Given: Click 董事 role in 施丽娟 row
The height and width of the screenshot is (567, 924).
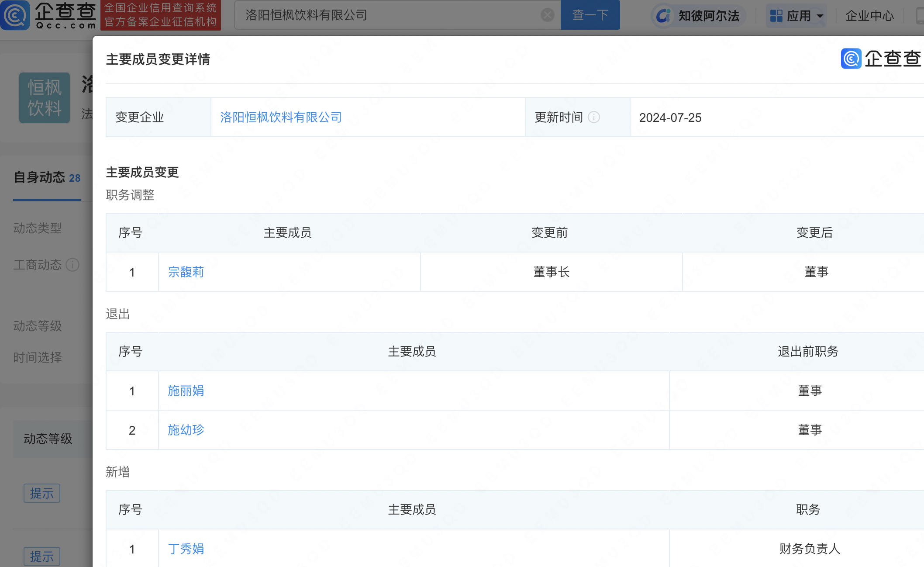Looking at the screenshot, I should click(x=810, y=391).
